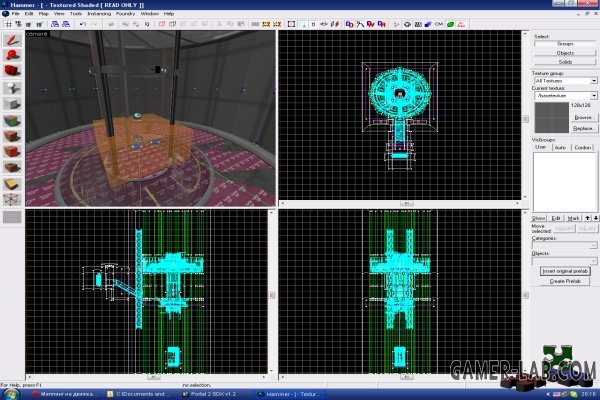Toggle the 2D grid toolbar icon

click(x=8, y=24)
